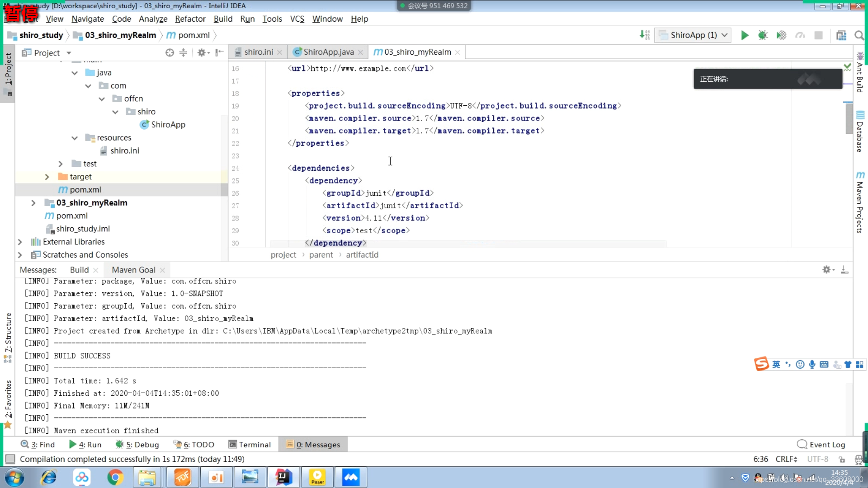Open Ant Build side panel
This screenshot has width=868, height=488.
tap(860, 72)
